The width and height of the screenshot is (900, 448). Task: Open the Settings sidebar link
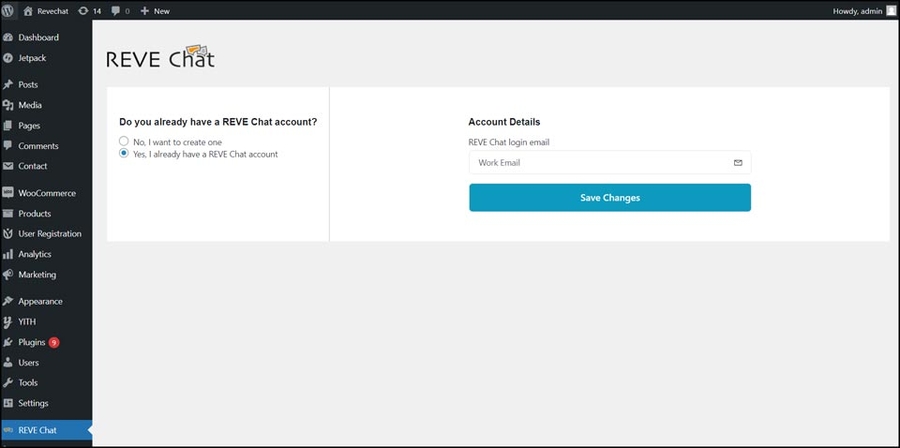33,403
